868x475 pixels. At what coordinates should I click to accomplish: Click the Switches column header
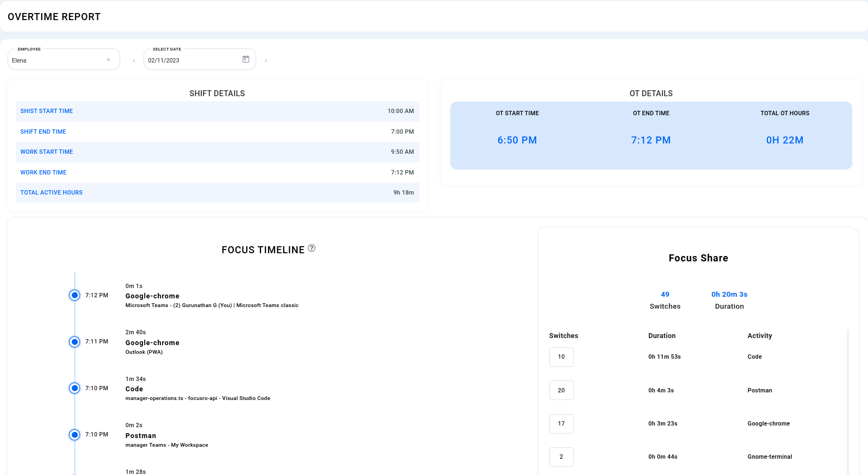pos(563,336)
